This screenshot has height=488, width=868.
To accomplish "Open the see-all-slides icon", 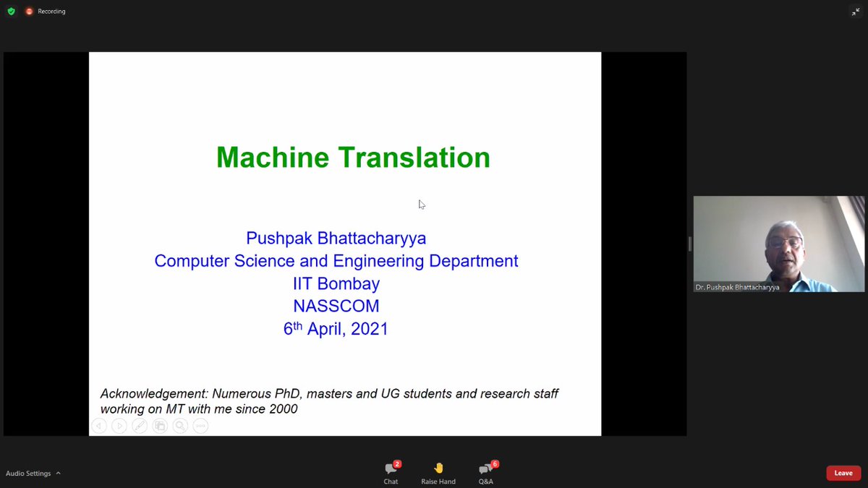I will tap(160, 426).
